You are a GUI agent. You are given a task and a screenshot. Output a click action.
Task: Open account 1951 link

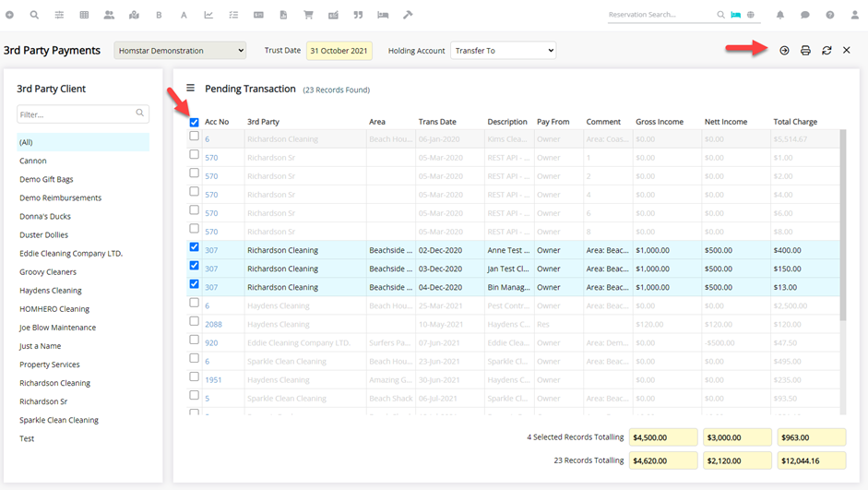tap(213, 380)
